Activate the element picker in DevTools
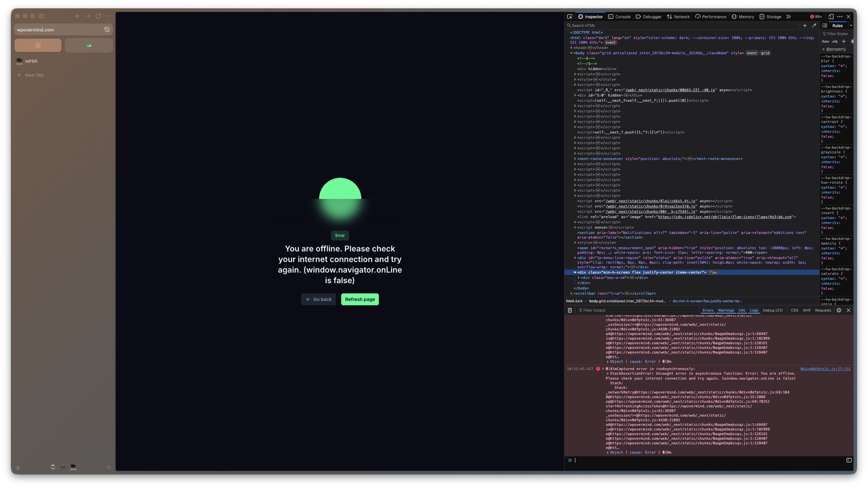This screenshot has width=868, height=488. tap(570, 17)
